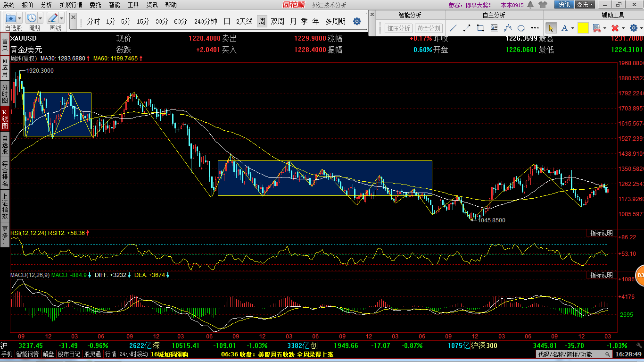Viewport: 644px width, 362px height.
Task: Click the 周期 clock icon
Action: [x=32, y=18]
